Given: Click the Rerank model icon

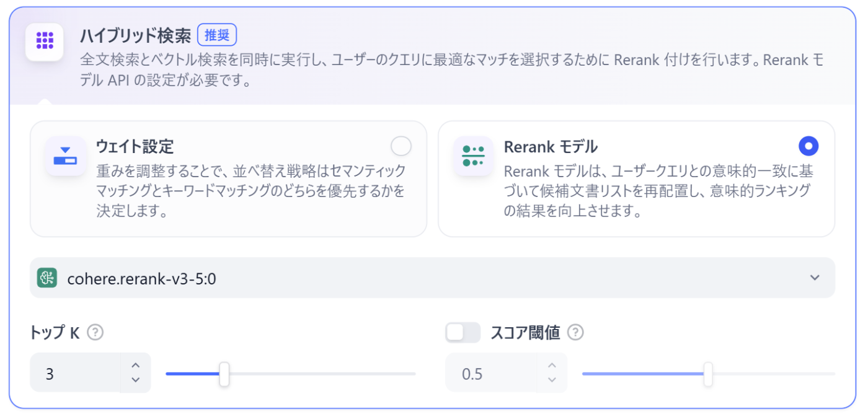Looking at the screenshot, I should click(473, 156).
